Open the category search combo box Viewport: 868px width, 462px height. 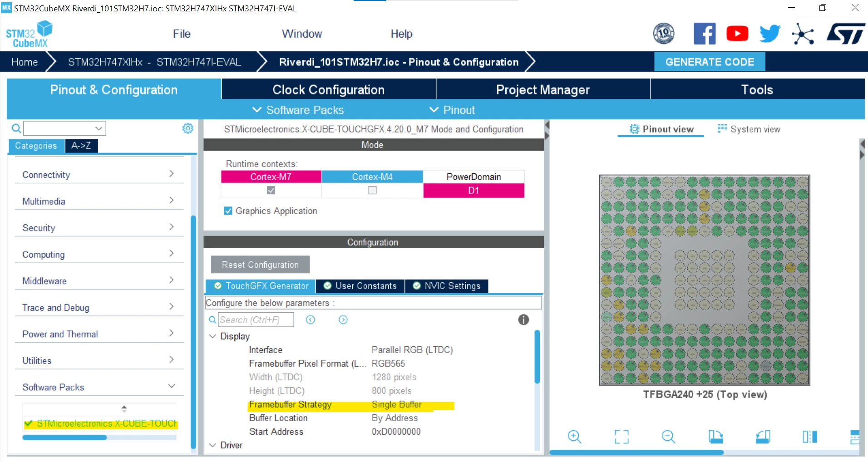(x=64, y=128)
